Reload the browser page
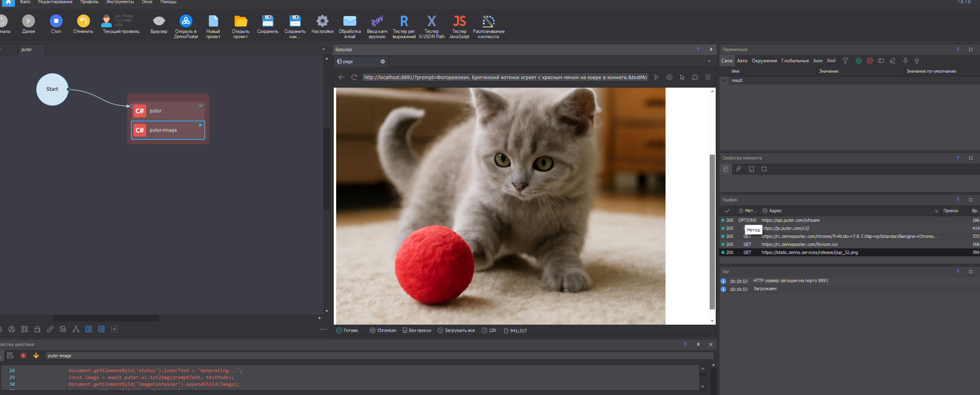980x395 pixels. (354, 77)
